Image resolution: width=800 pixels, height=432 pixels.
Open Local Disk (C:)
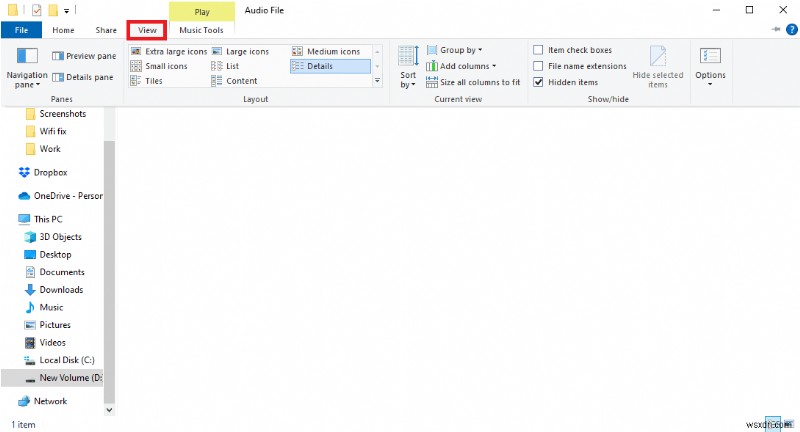click(59, 360)
